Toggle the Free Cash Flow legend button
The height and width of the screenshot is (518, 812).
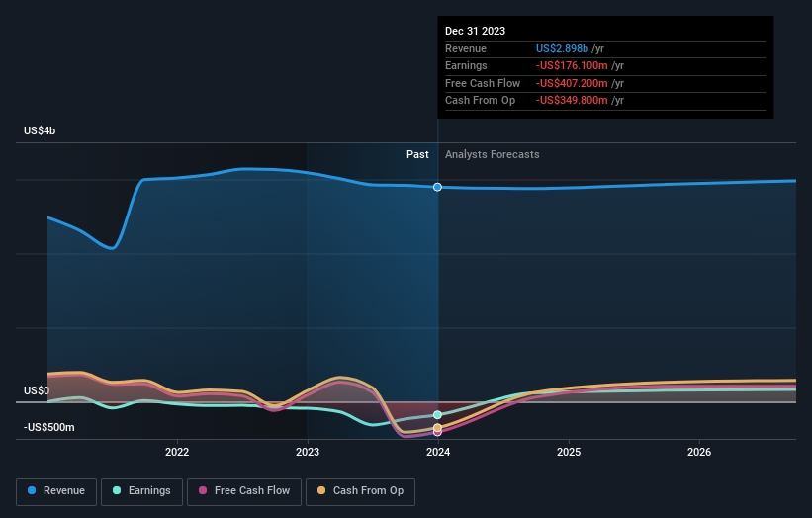244,491
